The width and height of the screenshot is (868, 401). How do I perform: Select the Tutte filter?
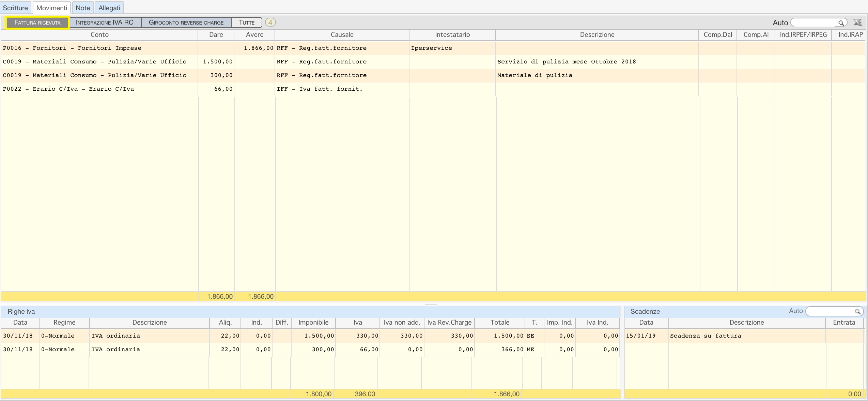[x=247, y=23]
